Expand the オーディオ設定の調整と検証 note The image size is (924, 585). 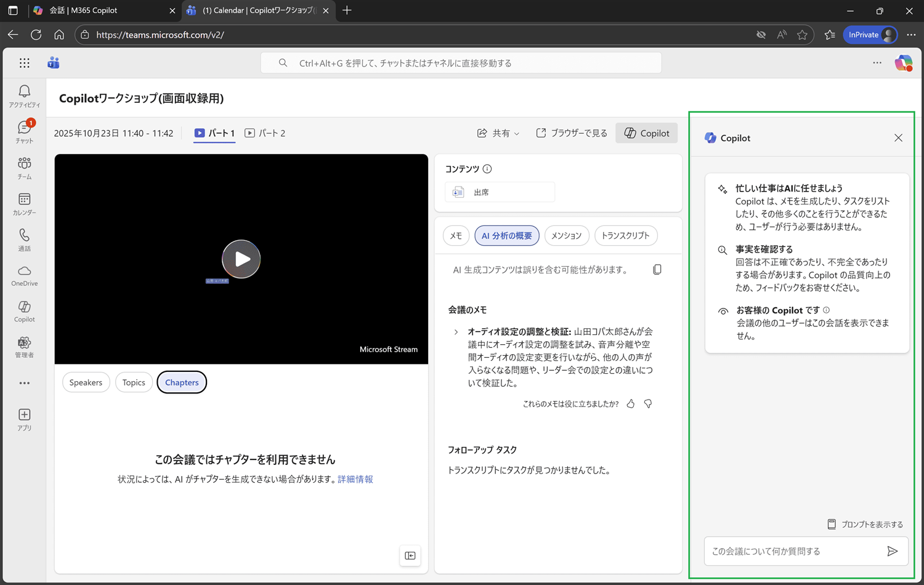point(455,331)
